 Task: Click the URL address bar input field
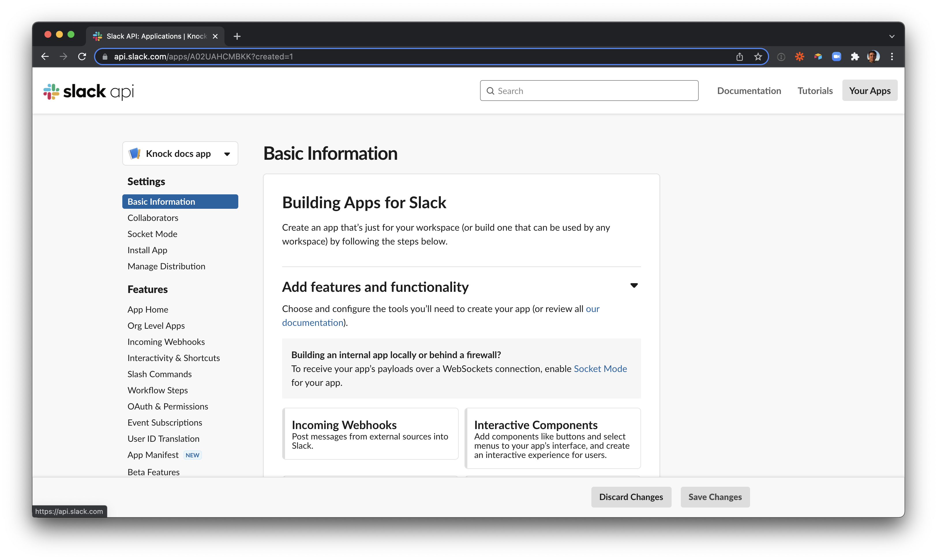tap(419, 56)
